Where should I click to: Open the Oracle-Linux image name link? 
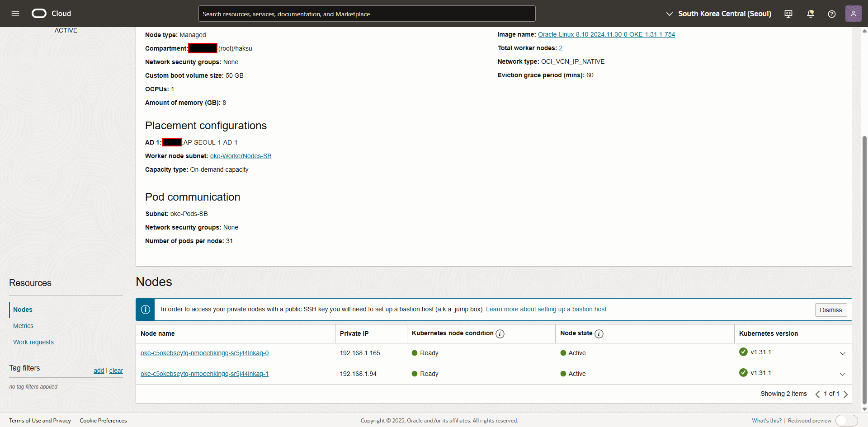coord(606,34)
